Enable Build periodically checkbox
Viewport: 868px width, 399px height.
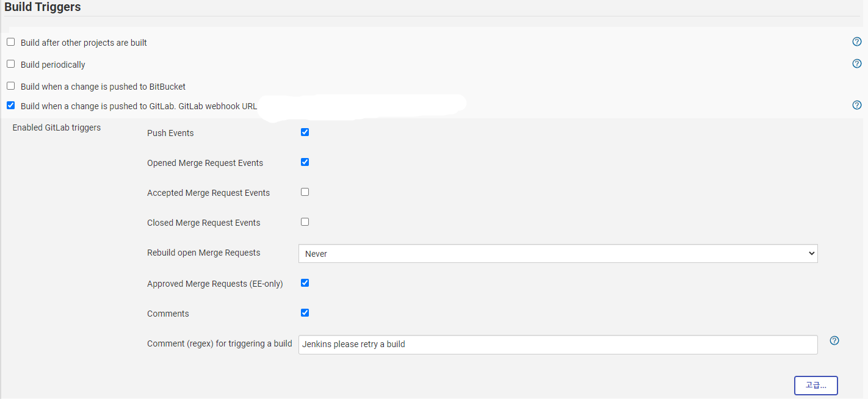coord(10,63)
